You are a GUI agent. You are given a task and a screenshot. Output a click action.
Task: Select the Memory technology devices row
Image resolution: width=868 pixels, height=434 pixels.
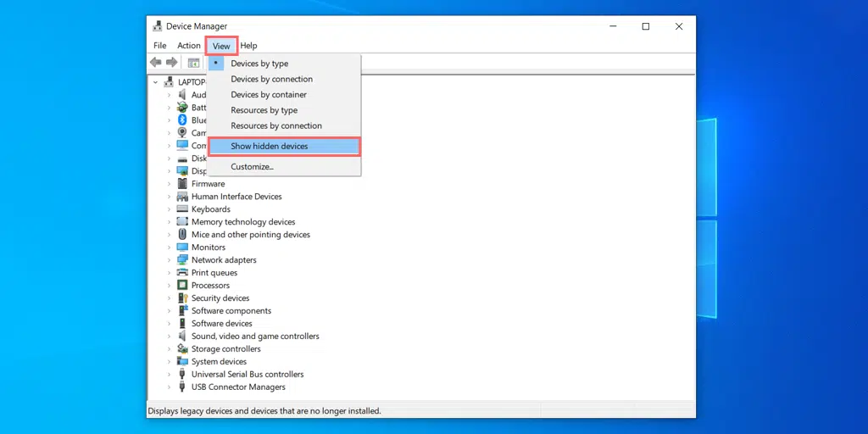(243, 221)
